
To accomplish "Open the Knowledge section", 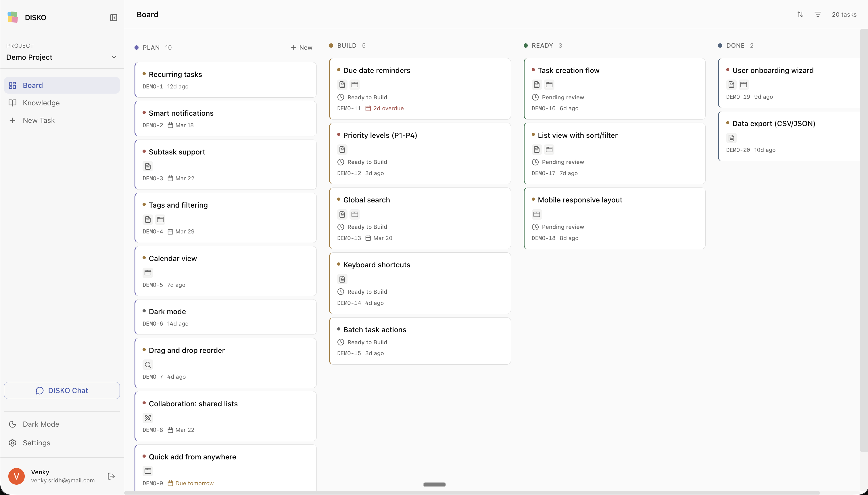I will pyautogui.click(x=41, y=103).
